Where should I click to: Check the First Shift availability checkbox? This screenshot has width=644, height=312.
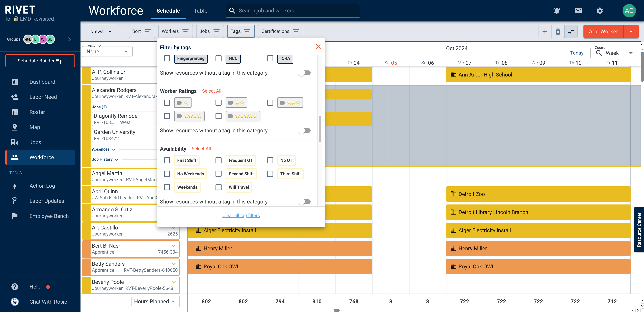[167, 161]
